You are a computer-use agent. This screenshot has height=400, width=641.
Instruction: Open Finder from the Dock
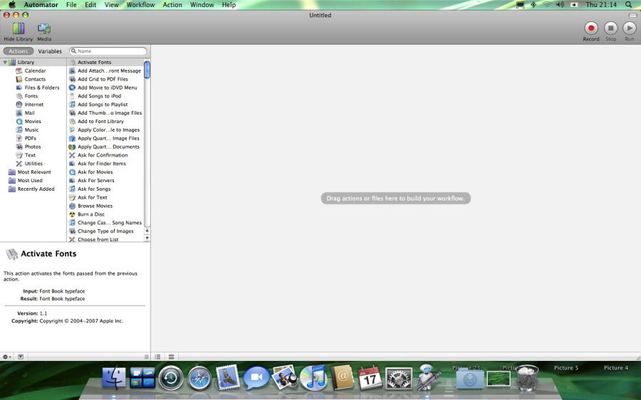pos(114,378)
